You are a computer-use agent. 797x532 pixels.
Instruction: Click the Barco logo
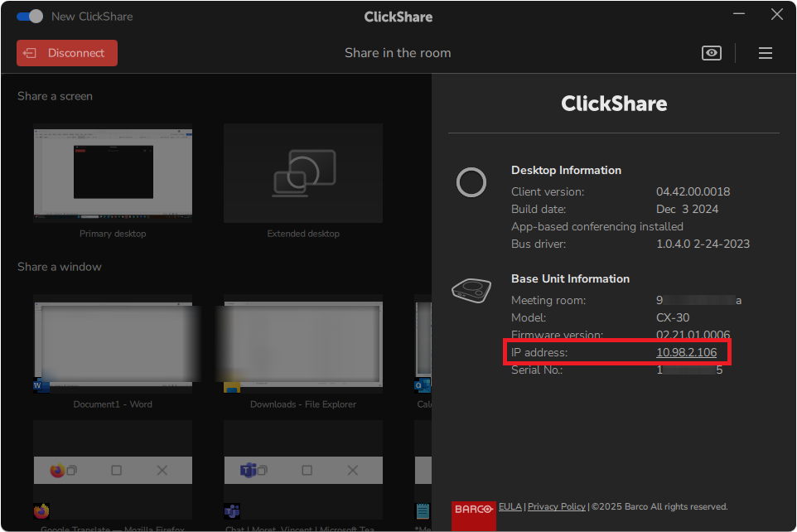473,507
